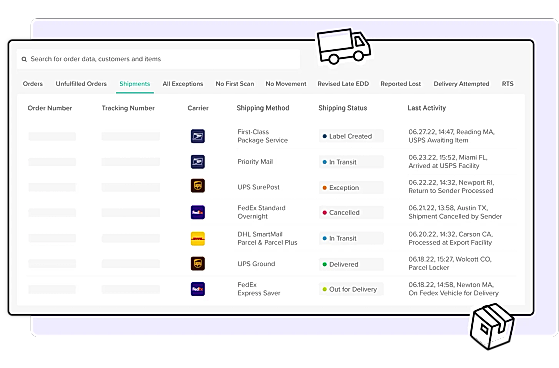Click FedEx icon in Express Saver row
Image resolution: width=559 pixels, height=368 pixels.
click(198, 289)
